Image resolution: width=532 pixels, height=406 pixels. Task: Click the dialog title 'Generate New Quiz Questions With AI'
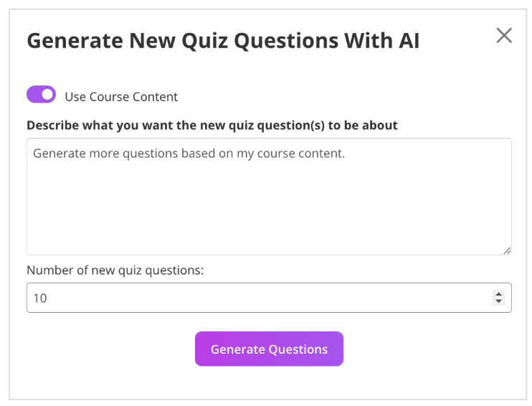[x=223, y=41]
